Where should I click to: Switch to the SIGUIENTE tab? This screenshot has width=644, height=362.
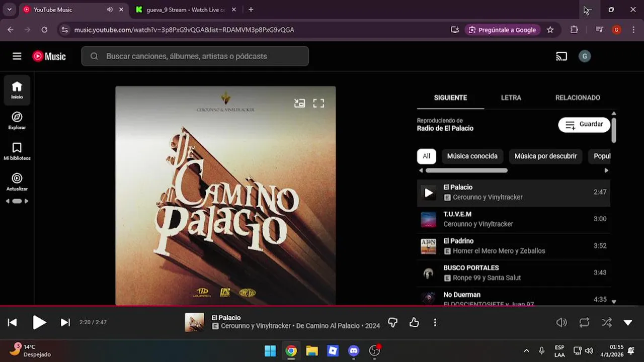coord(450,98)
